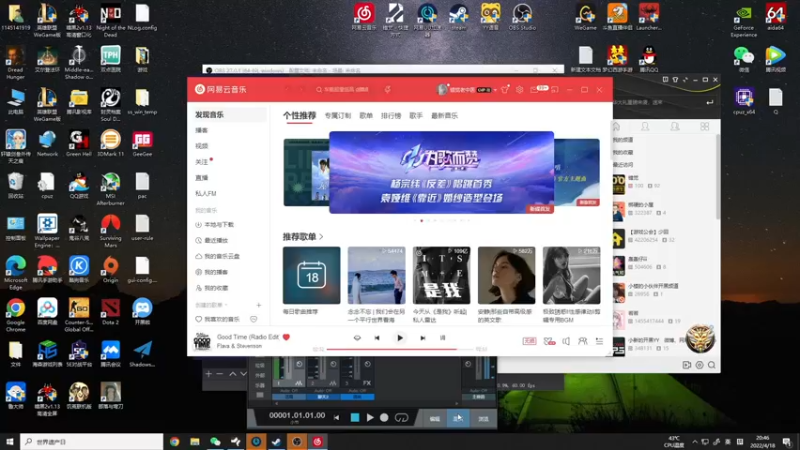This screenshot has height=450, width=800.
Task: Stop the Studio One transport (blue square)
Action: coord(355,418)
